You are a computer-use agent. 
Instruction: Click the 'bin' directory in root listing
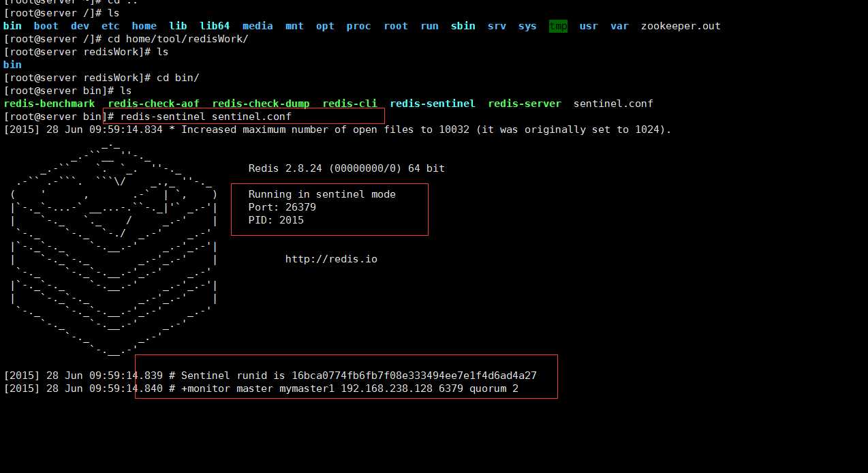point(12,26)
